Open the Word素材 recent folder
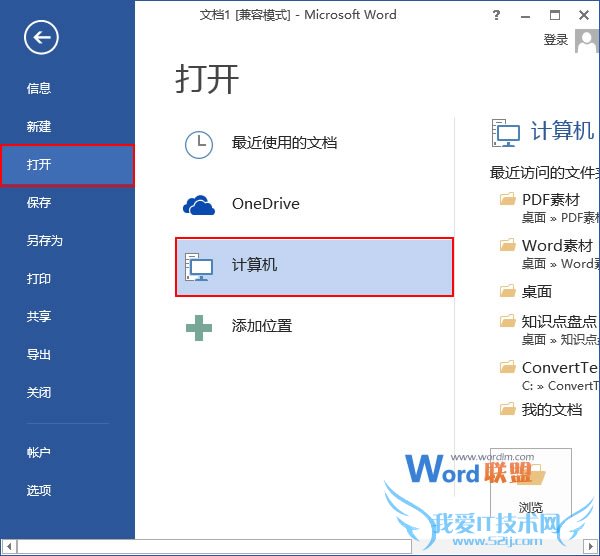This screenshot has height=556, width=600. click(x=557, y=245)
